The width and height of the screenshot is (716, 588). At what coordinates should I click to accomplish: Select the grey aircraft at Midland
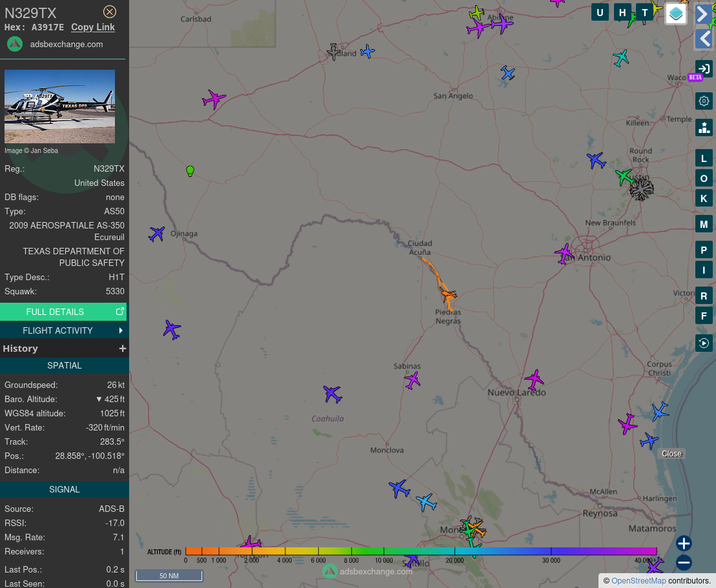pos(334,52)
